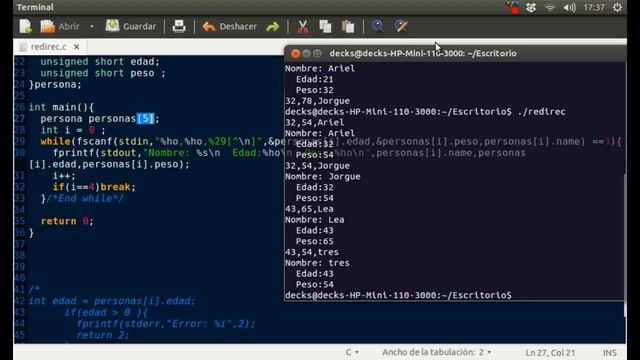The height and width of the screenshot is (360, 640).
Task: Expand the Abrir recent files dropdown arrow
Action: (x=92, y=27)
